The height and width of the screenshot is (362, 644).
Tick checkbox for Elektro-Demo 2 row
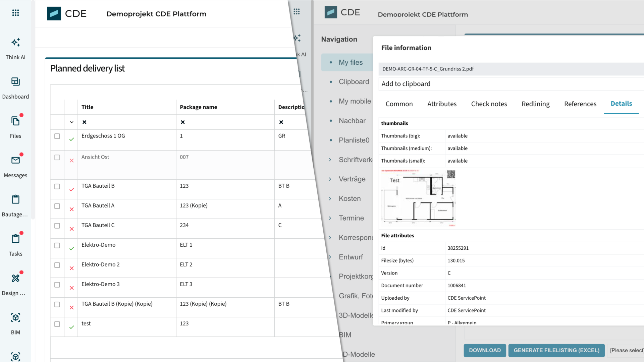(57, 265)
